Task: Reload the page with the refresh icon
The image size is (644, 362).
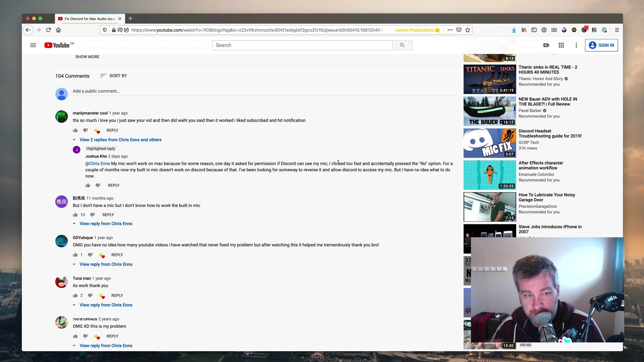Action: click(x=49, y=30)
